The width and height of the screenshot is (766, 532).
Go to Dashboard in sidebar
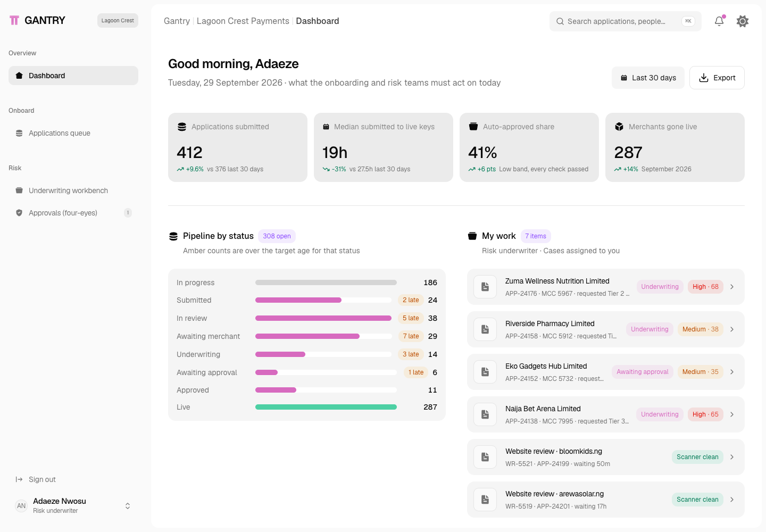click(73, 76)
